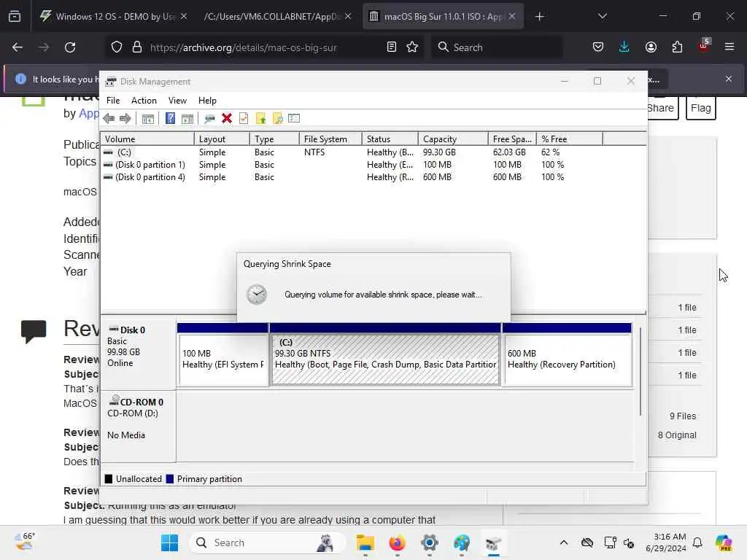This screenshot has height=560, width=747.
Task: Sort by the % Free column header
Action: [570, 139]
